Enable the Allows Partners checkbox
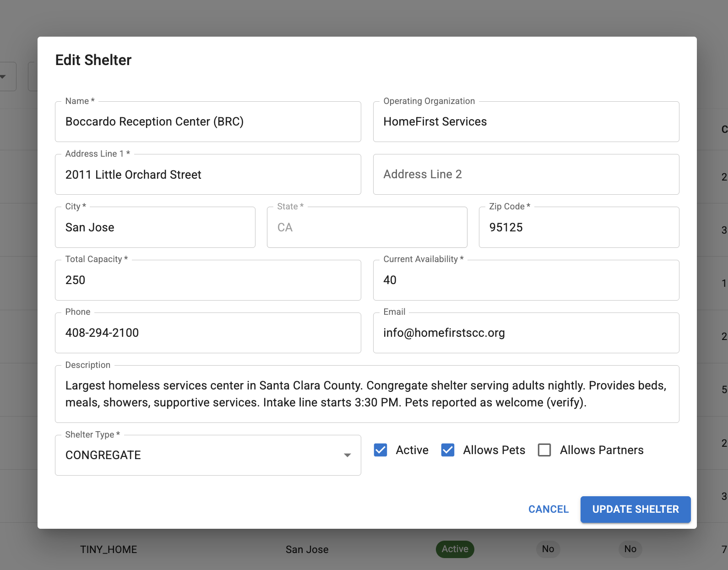 tap(544, 450)
